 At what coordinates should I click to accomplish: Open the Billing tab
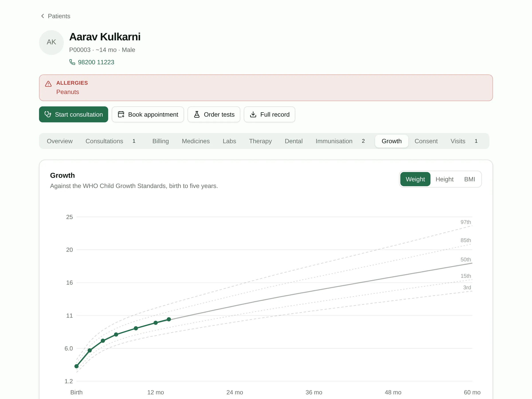[160, 141]
